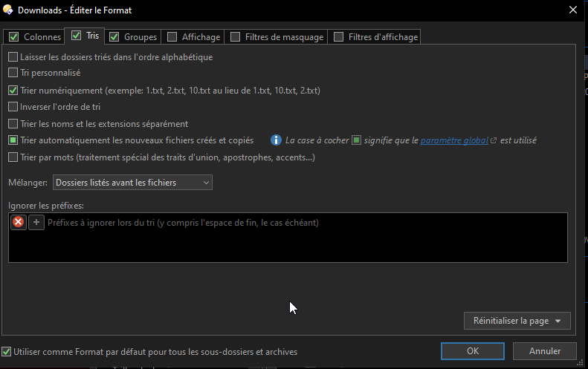Screen dimensions: 588x369
Task: Expand 'Réinitialiser la page' dropdown arrow
Action: coord(558,321)
